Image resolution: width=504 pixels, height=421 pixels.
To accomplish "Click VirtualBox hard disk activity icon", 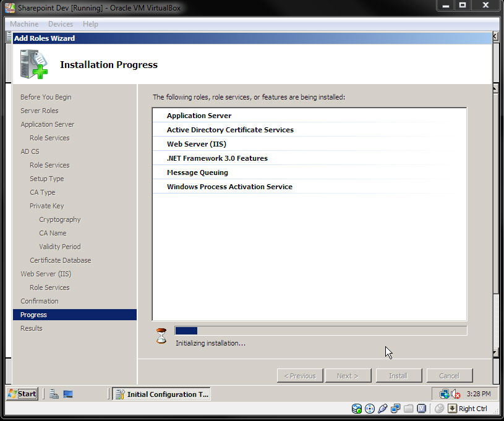I will click(357, 409).
